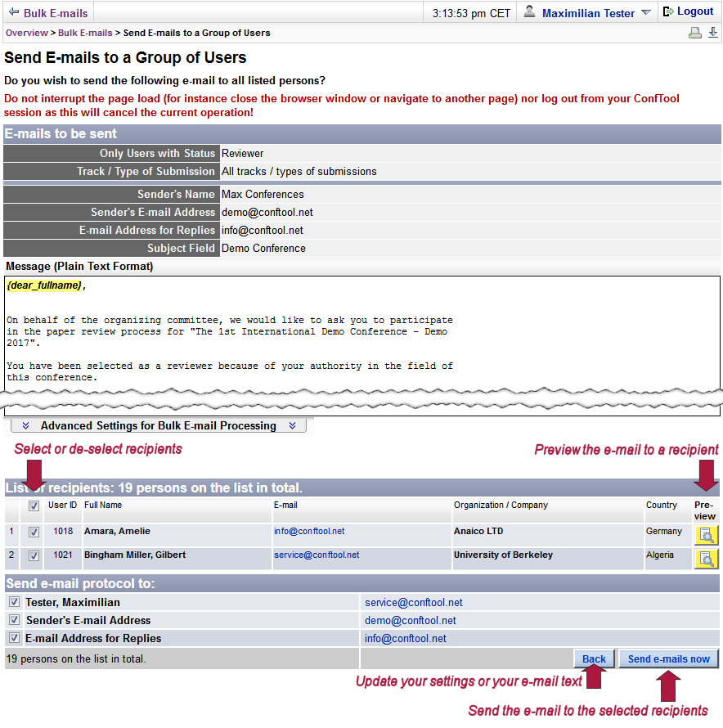Uncheck protocol copy to Sender's E-mail Address
This screenshot has width=723, height=728.
(x=14, y=620)
